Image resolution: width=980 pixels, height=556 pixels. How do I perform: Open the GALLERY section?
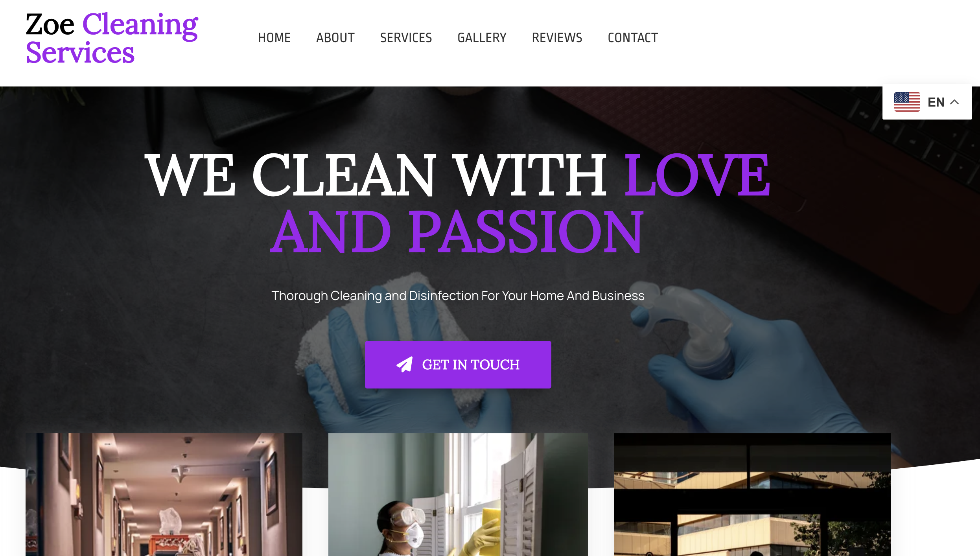coord(482,38)
